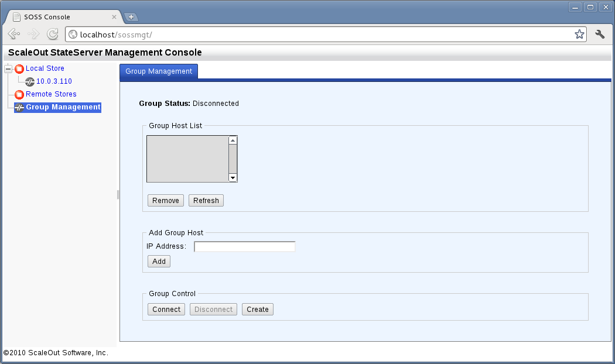Bookmark the page with the star icon

pyautogui.click(x=579, y=35)
